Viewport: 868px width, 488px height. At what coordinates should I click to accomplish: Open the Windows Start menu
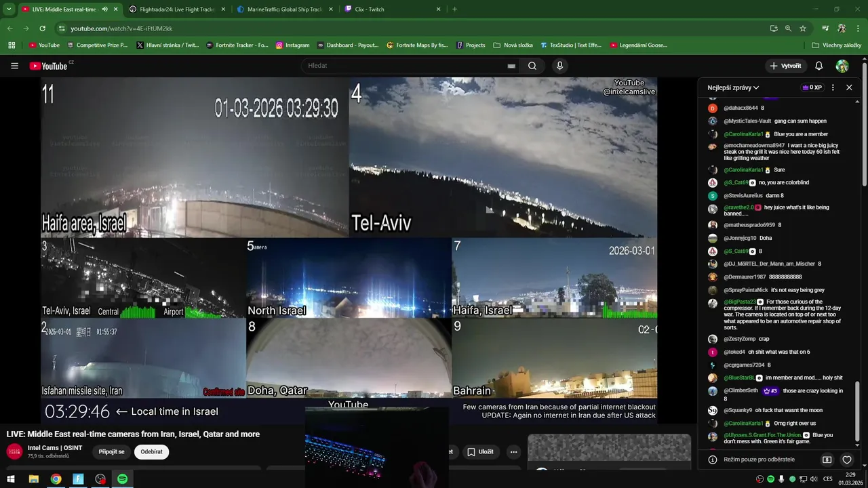[10, 479]
